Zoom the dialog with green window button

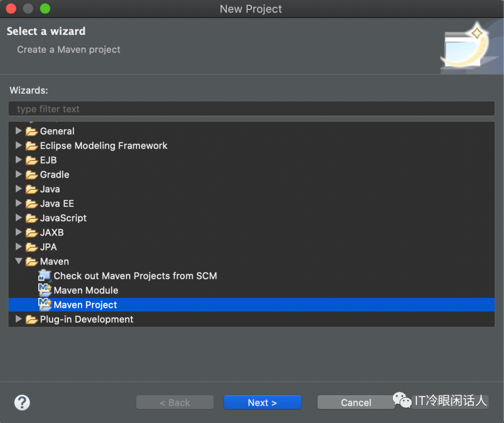[45, 9]
